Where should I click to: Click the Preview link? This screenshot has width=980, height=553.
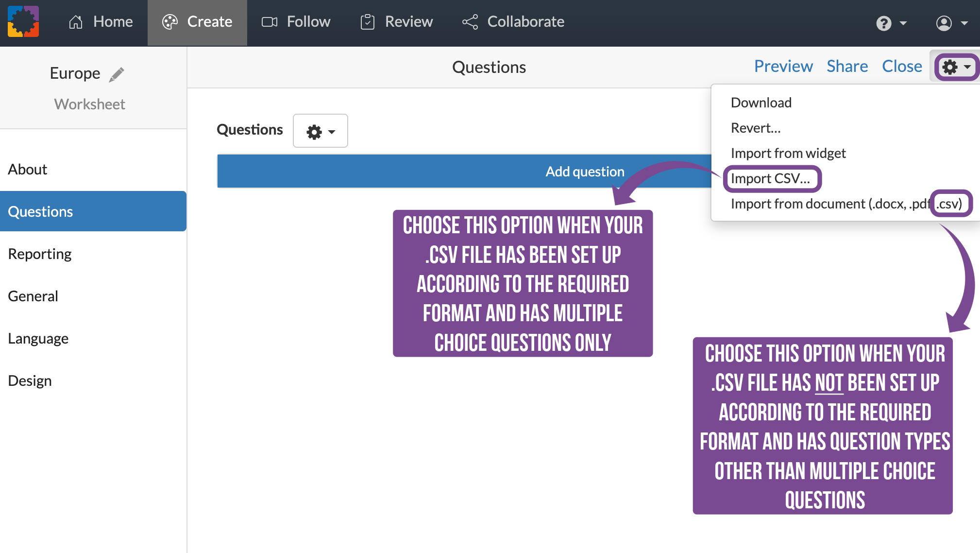(x=783, y=66)
